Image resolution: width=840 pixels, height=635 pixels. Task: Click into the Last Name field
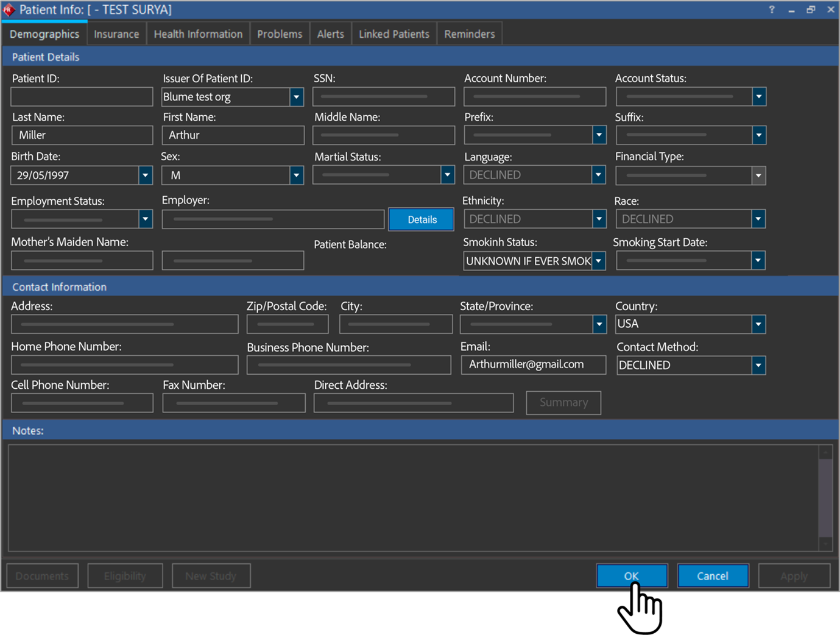click(x=82, y=135)
